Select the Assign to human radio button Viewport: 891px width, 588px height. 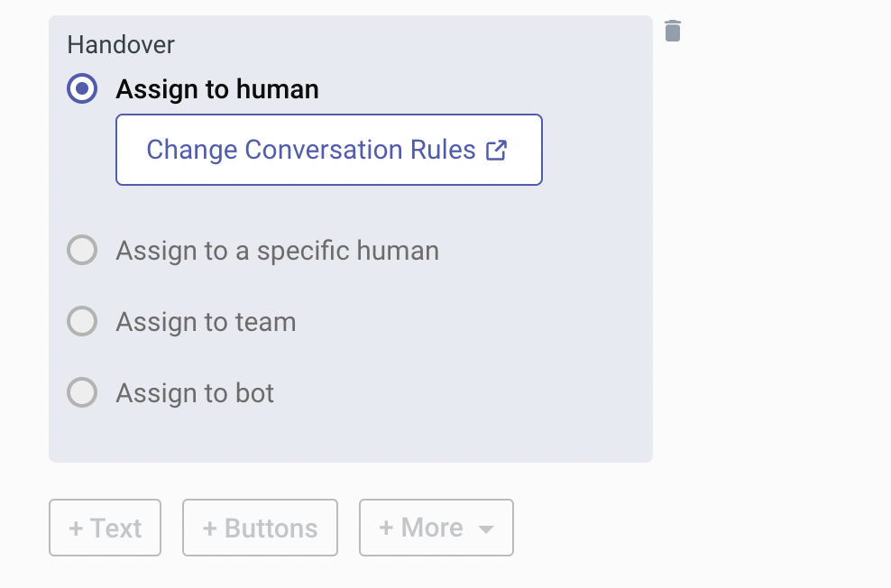point(82,88)
